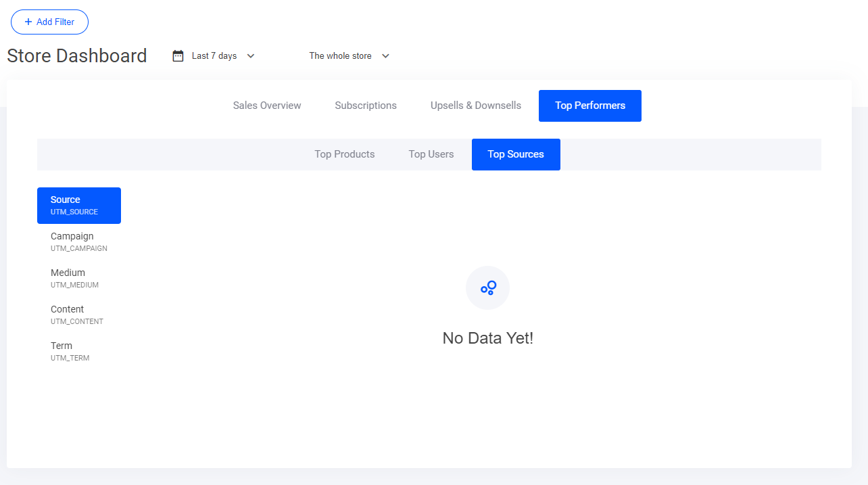
Task: Open the Subscriptions tab
Action: (x=366, y=106)
